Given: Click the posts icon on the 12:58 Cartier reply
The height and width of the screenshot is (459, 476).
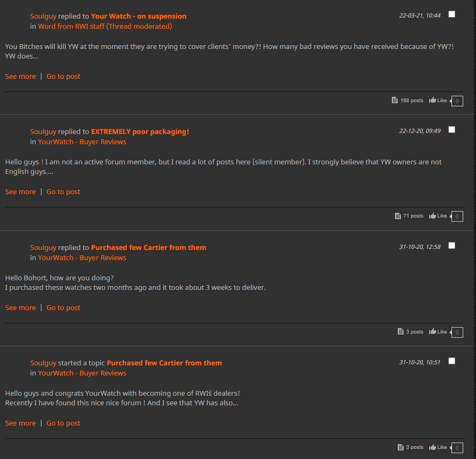Looking at the screenshot, I should click(x=400, y=332).
